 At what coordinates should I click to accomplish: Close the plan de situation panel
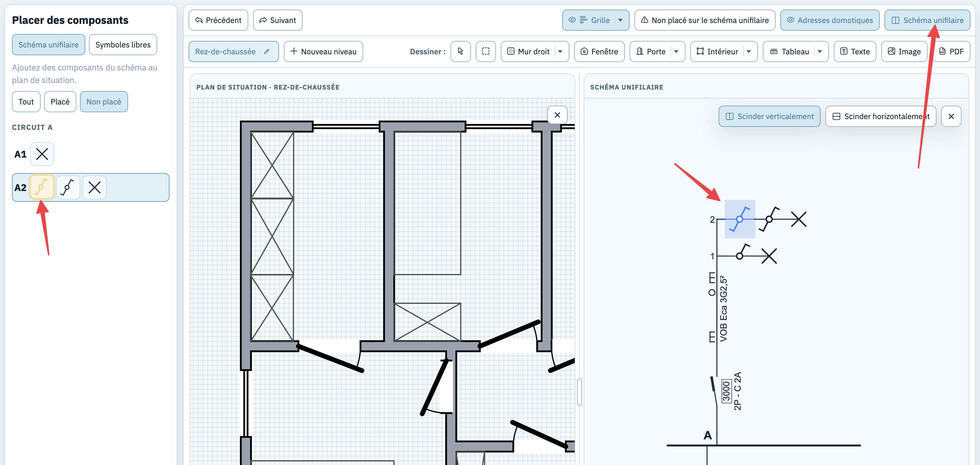pos(557,115)
